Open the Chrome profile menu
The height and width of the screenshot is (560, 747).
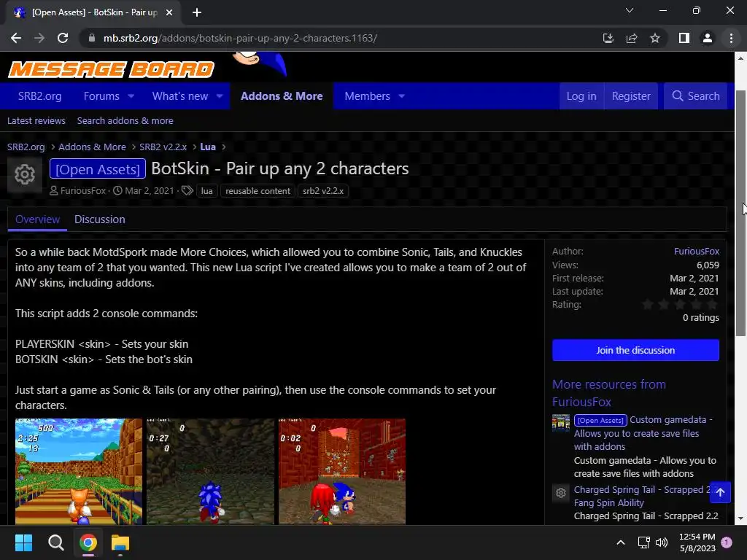pos(708,38)
